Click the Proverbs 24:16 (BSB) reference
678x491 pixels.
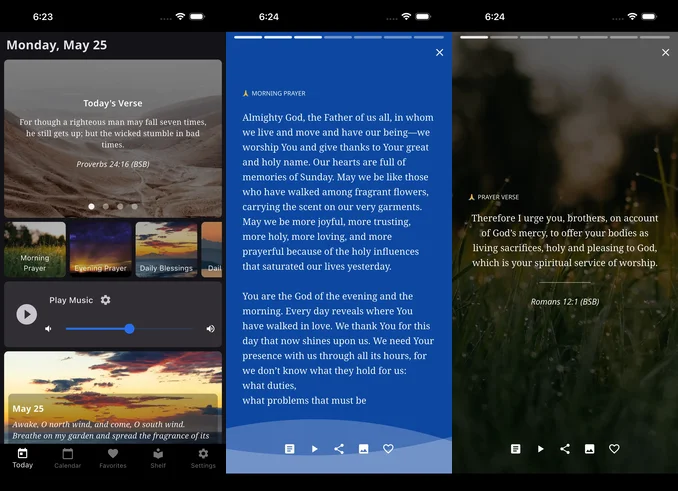pyautogui.click(x=113, y=164)
